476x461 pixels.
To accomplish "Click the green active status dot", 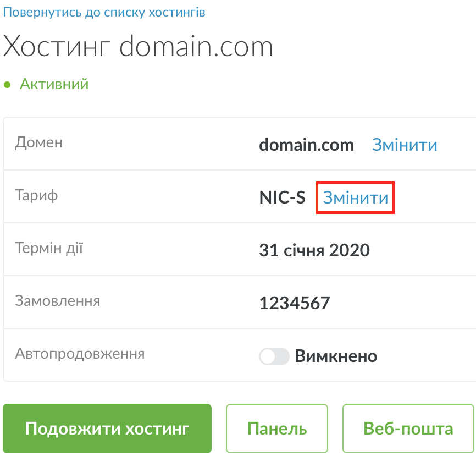I will point(7,85).
